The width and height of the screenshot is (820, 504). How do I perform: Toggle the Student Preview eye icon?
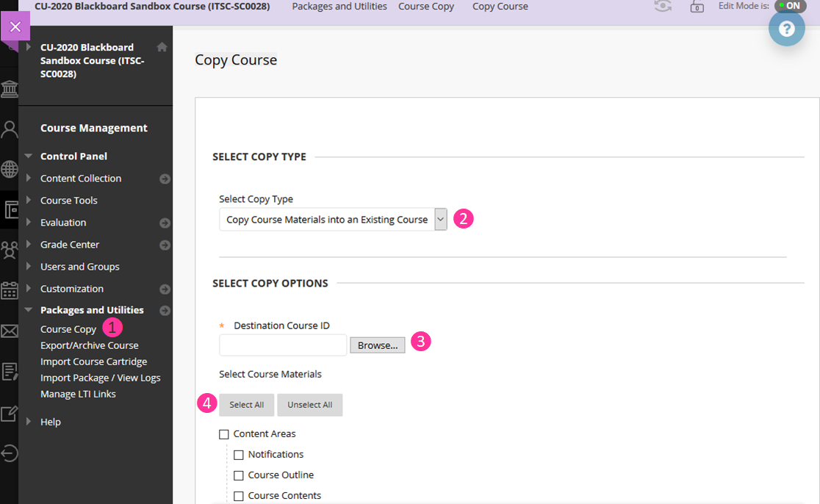[663, 7]
